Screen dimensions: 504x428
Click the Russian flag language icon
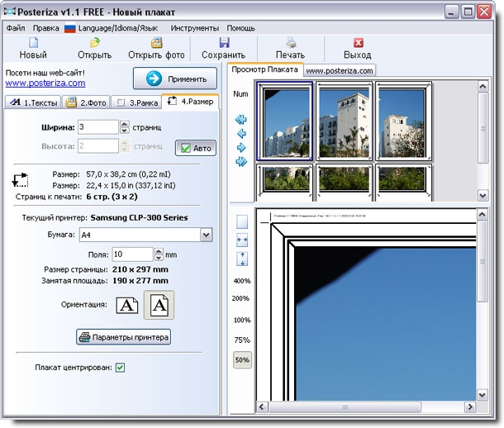[x=69, y=29]
